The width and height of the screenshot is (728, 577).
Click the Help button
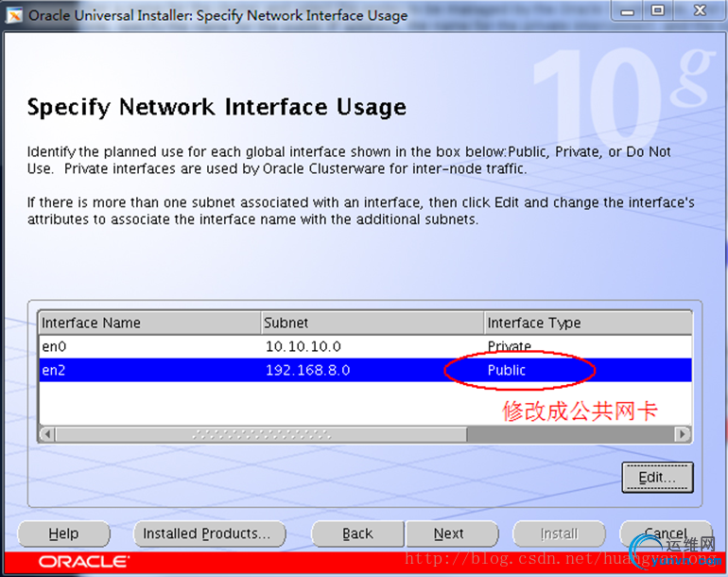tap(63, 533)
